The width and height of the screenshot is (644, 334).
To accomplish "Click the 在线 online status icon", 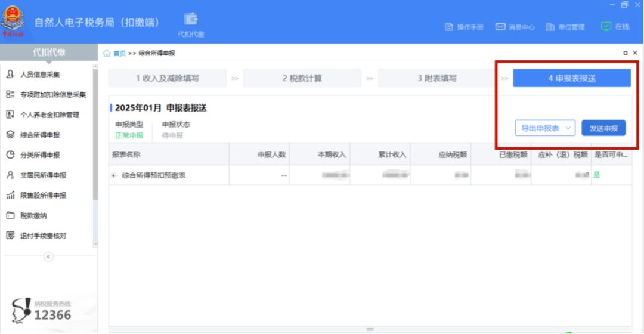I will pos(606,27).
